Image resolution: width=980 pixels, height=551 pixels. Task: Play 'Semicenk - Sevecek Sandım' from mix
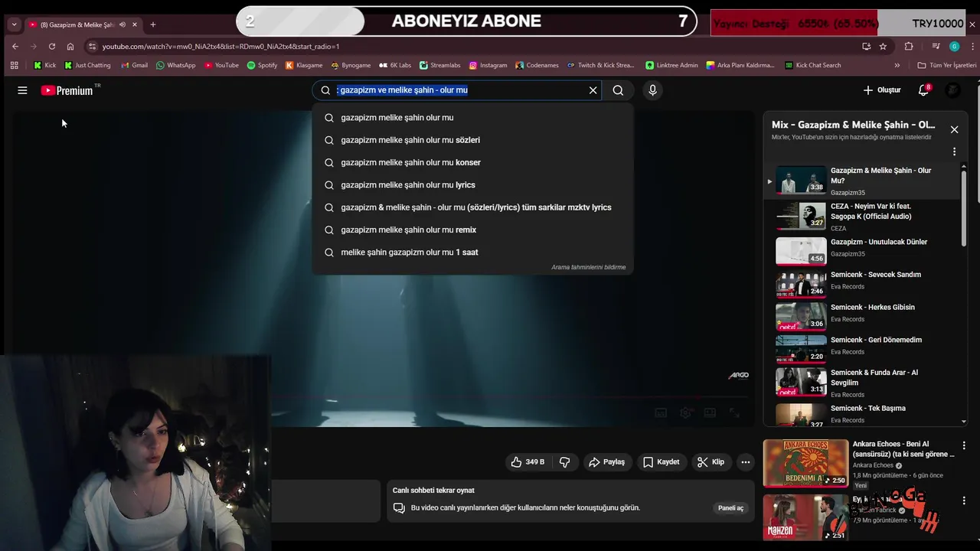[x=861, y=282]
